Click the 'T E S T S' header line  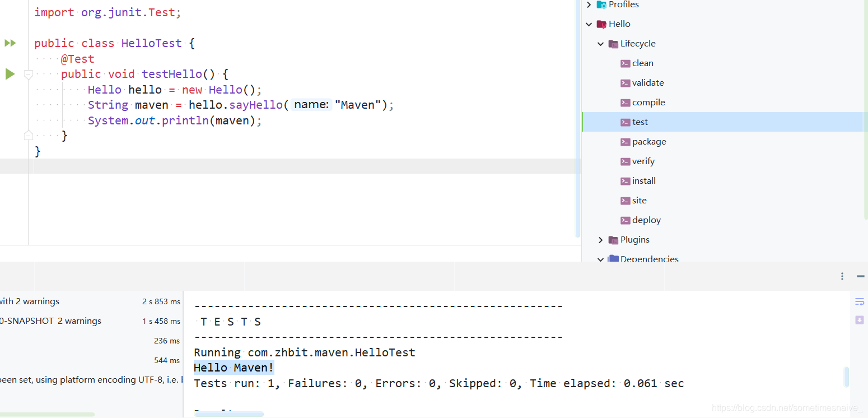pyautogui.click(x=231, y=322)
